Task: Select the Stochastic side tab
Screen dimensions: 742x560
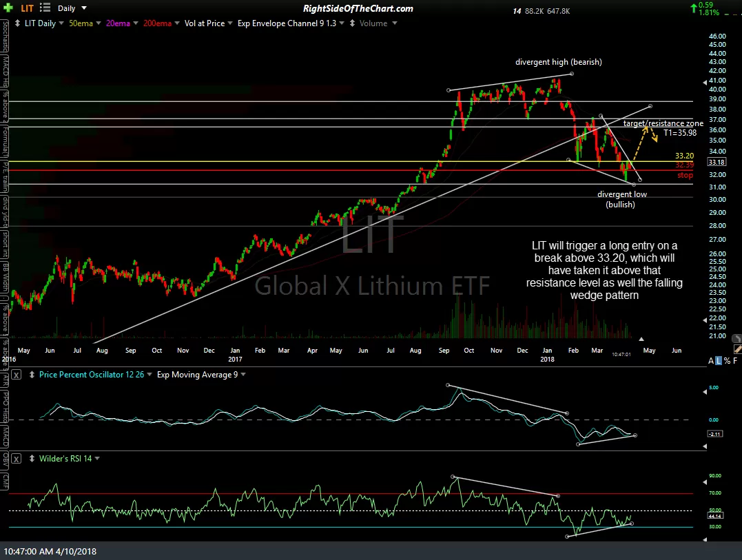Action: click(x=5, y=35)
